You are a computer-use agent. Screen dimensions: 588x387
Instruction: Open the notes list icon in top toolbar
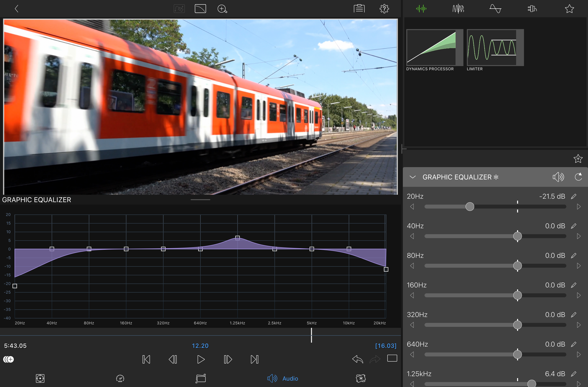click(x=359, y=9)
